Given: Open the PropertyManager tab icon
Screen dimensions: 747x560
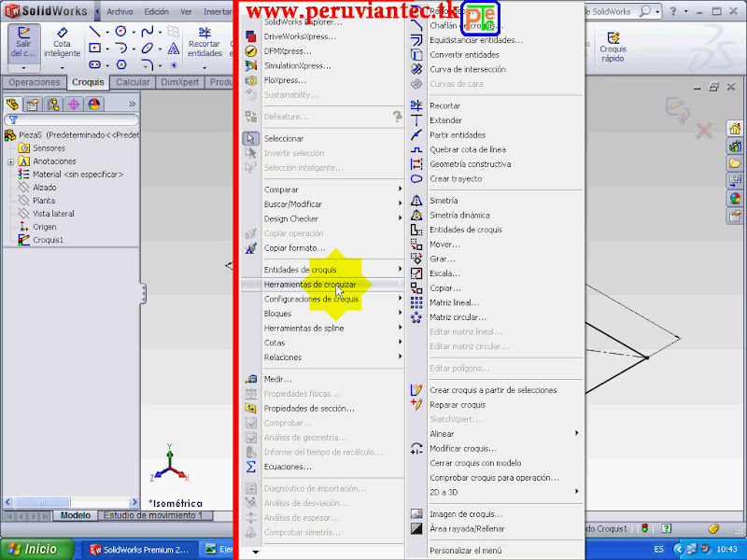Looking at the screenshot, I should coord(33,104).
